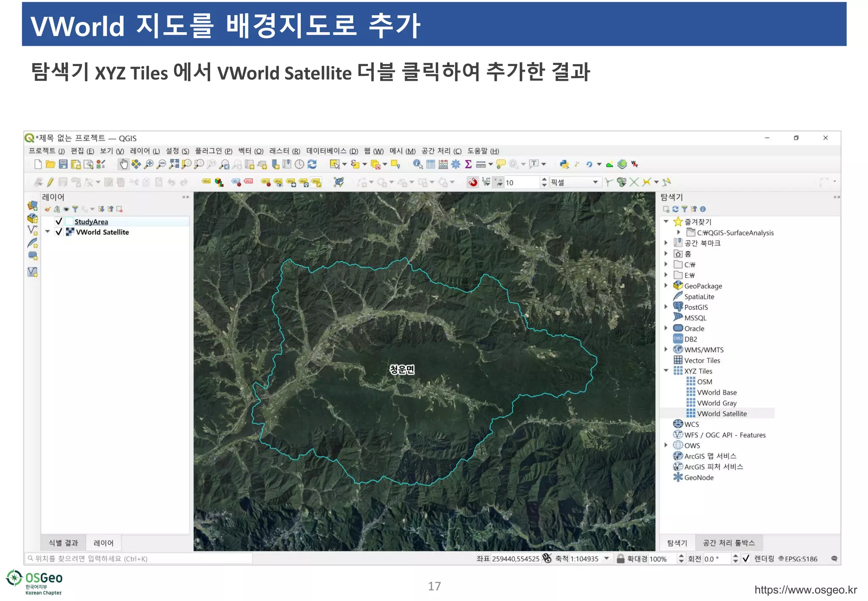Click the coordinate field showing 259440,554525
This screenshot has height=601, width=868.
point(515,559)
